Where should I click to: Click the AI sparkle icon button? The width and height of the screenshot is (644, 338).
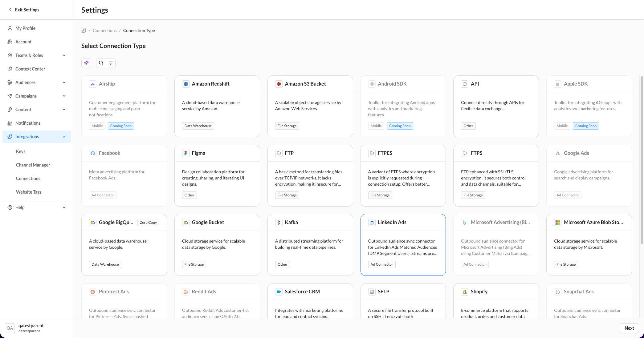(x=86, y=63)
